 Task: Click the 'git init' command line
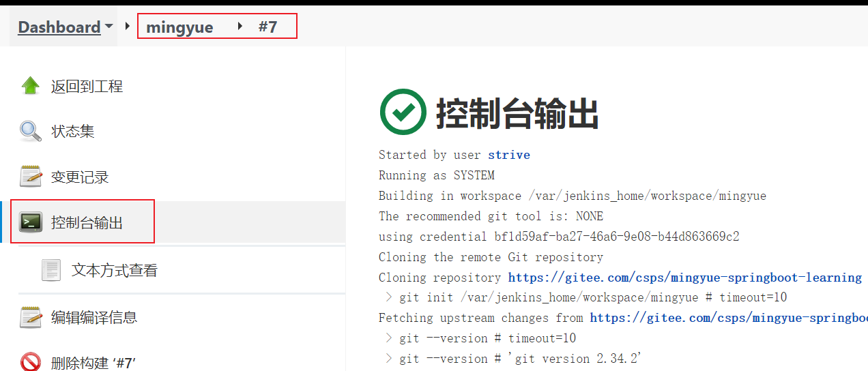587,297
